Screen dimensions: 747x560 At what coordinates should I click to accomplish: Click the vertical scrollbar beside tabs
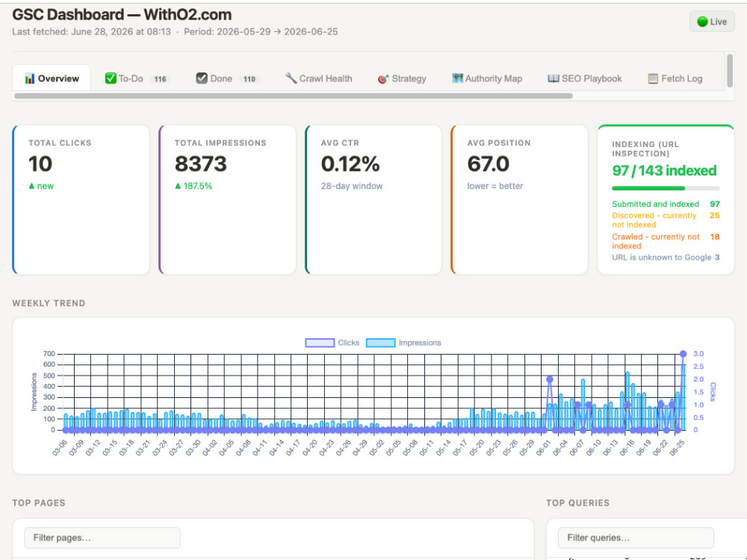pyautogui.click(x=729, y=70)
